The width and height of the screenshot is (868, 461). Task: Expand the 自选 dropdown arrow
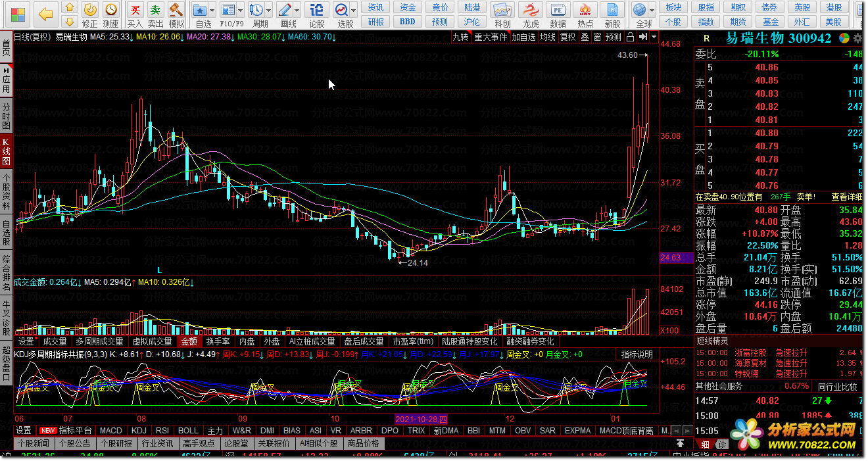(212, 10)
